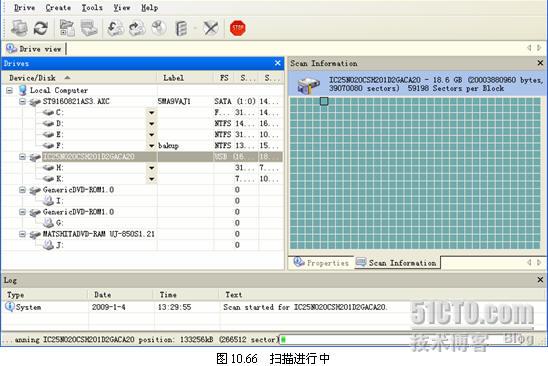
Task: Open the Drive menu
Action: (x=24, y=8)
